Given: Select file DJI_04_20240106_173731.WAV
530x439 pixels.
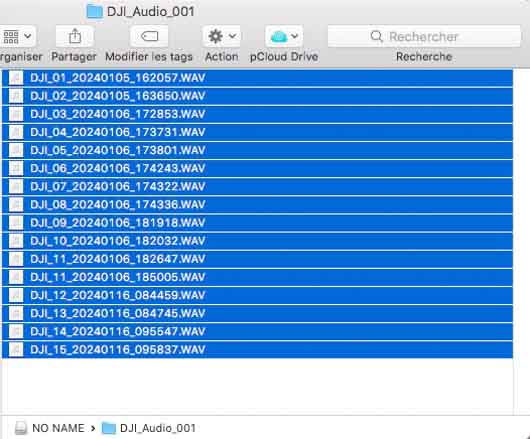Looking at the screenshot, I should pos(257,132).
